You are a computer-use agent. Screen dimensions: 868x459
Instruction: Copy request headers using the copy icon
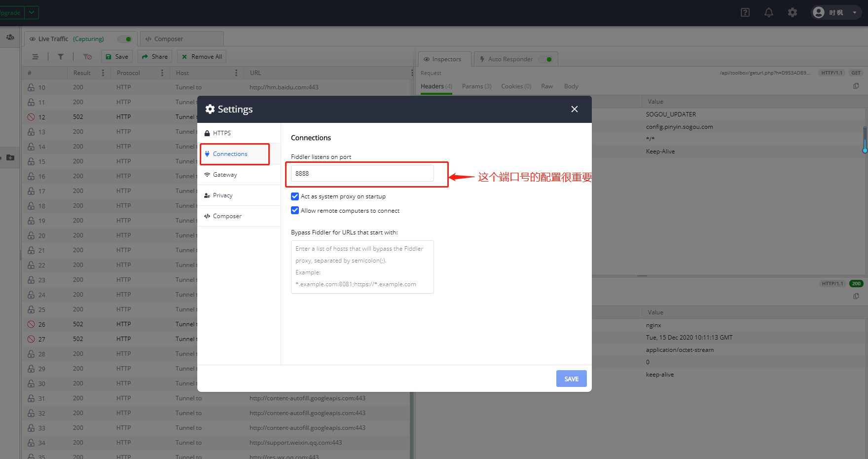(856, 85)
